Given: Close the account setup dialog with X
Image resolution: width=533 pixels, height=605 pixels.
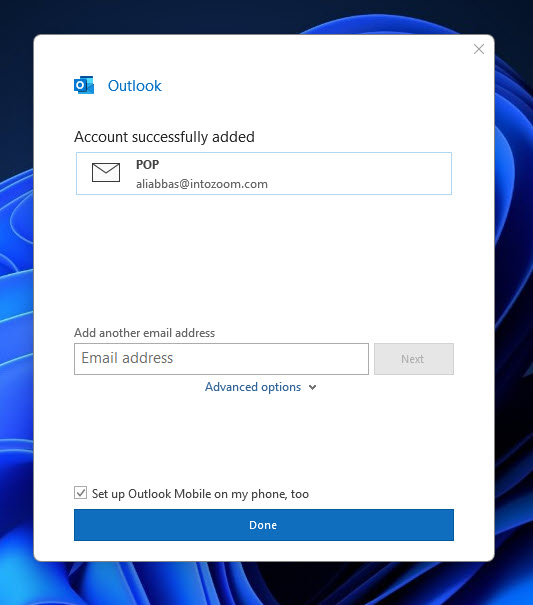Looking at the screenshot, I should click(479, 49).
